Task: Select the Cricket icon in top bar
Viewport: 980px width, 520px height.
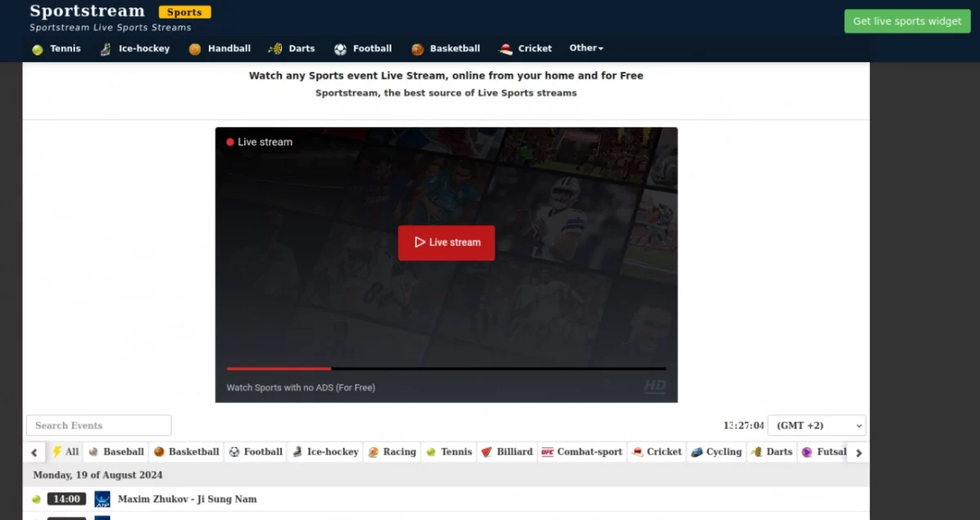Action: click(x=505, y=48)
